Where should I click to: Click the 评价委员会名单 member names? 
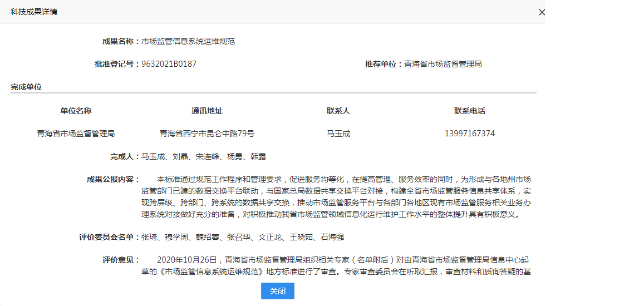click(x=242, y=237)
